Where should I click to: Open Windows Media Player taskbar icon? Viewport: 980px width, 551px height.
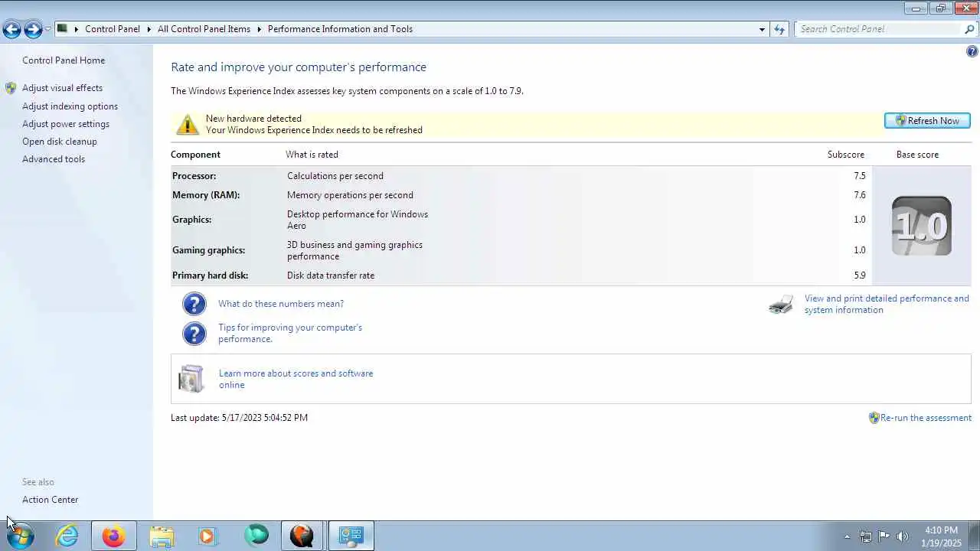207,536
